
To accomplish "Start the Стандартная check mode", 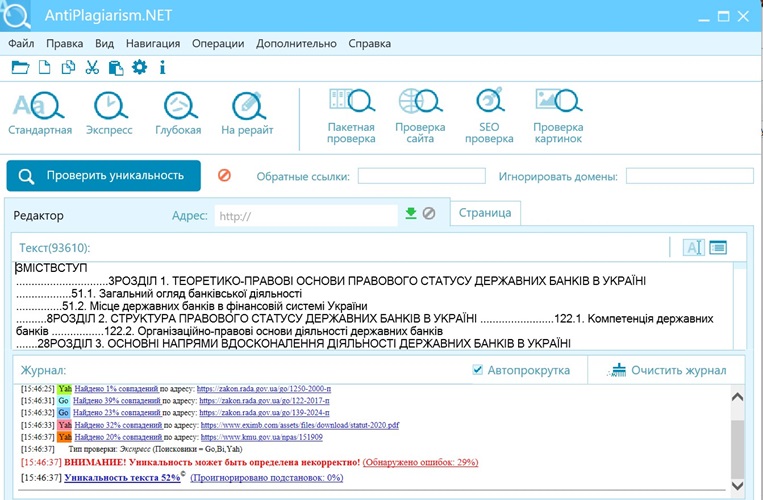I will pyautogui.click(x=40, y=114).
